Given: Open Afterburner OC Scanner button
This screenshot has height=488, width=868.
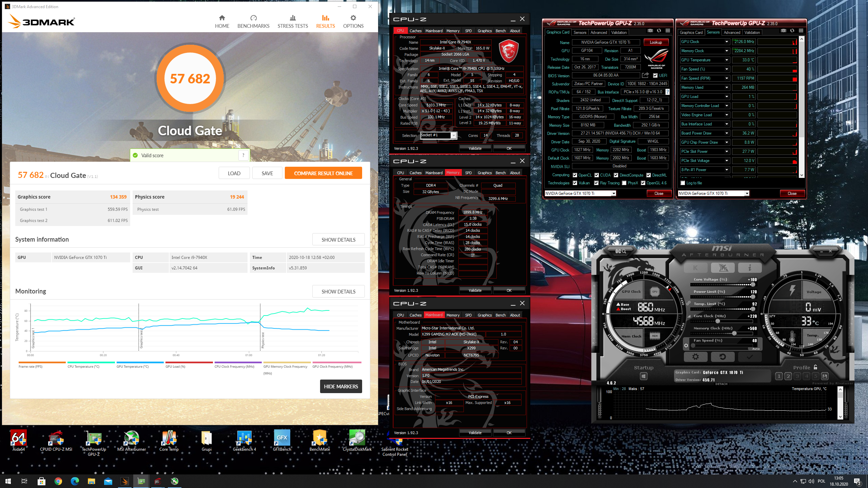Looking at the screenshot, I should (620, 251).
